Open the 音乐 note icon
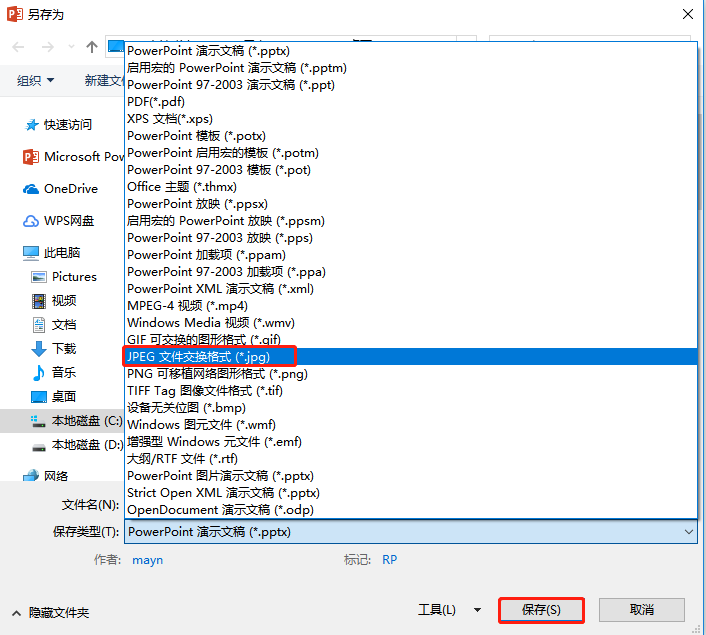The height and width of the screenshot is (635, 706). click(x=39, y=372)
